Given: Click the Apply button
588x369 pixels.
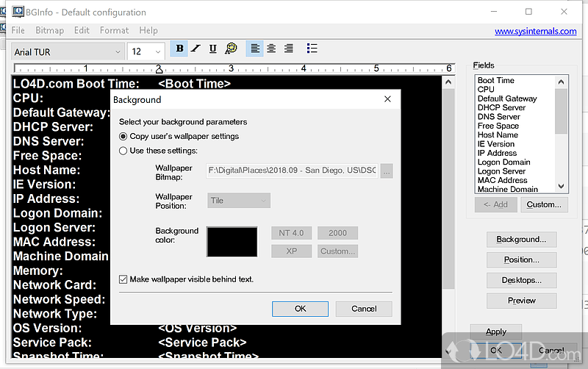Looking at the screenshot, I should pos(495,332).
